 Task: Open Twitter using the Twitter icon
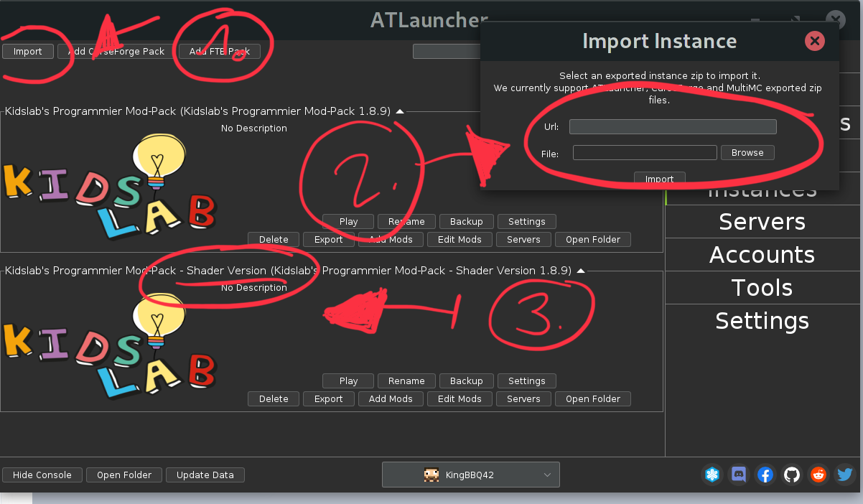pyautogui.click(x=844, y=475)
